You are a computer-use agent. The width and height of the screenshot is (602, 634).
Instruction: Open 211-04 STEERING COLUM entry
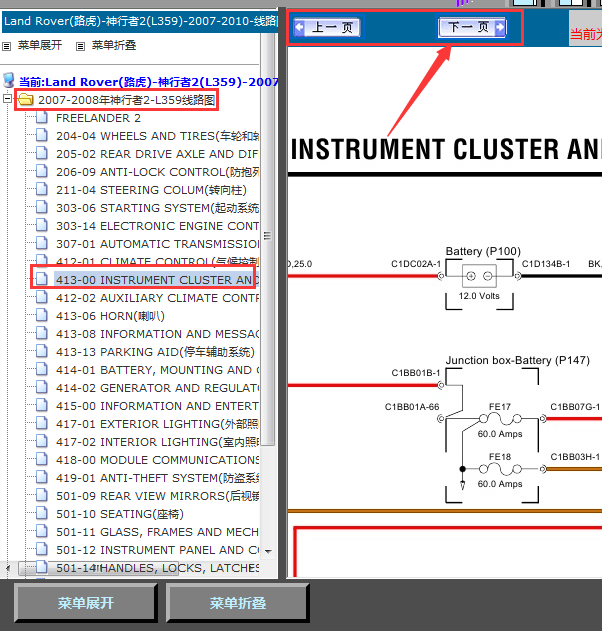151,190
